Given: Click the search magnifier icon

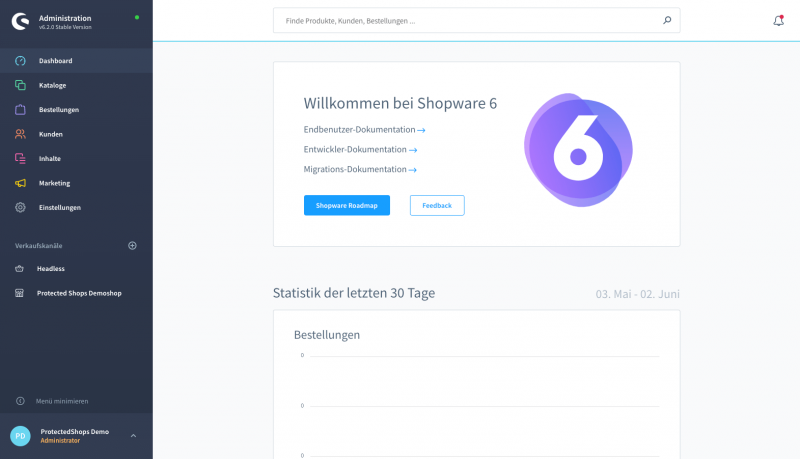Looking at the screenshot, I should tap(667, 20).
